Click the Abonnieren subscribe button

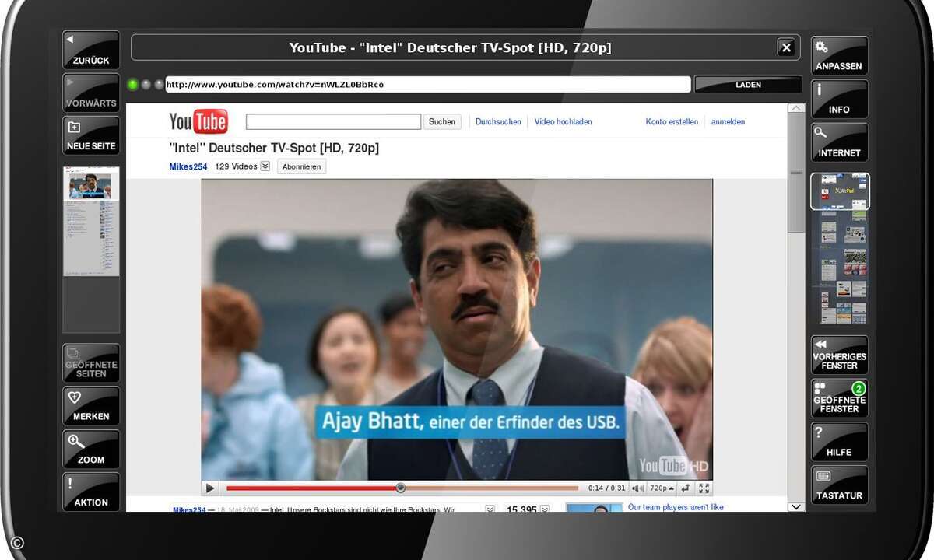click(x=301, y=166)
